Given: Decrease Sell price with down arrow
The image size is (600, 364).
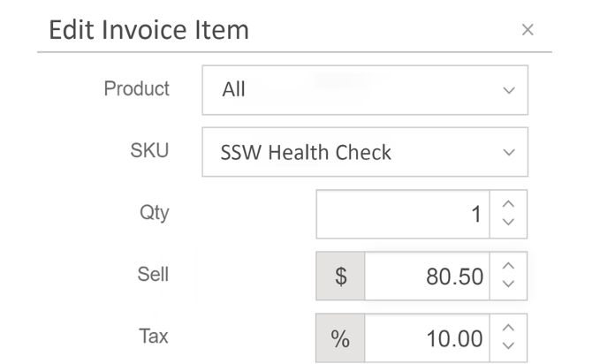Looking at the screenshot, I should pos(507,284).
